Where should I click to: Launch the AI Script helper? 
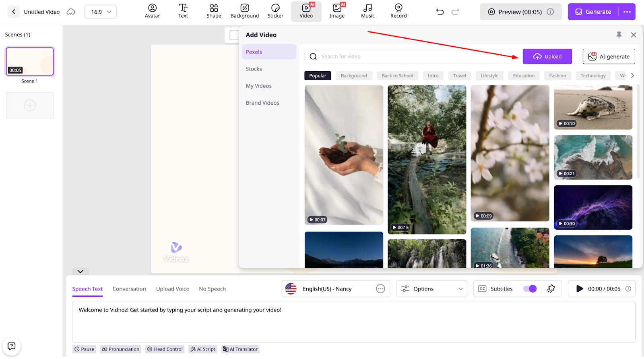coord(203,349)
